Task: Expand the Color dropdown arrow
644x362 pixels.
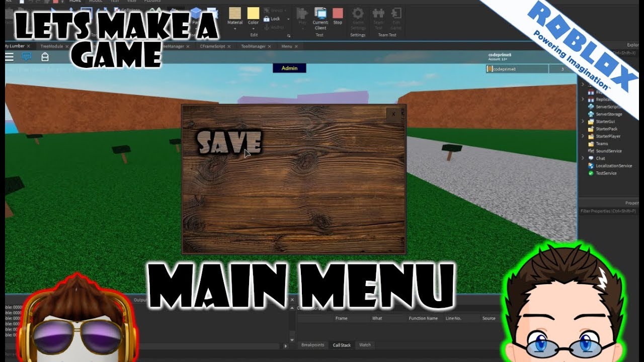Action: pos(253,29)
